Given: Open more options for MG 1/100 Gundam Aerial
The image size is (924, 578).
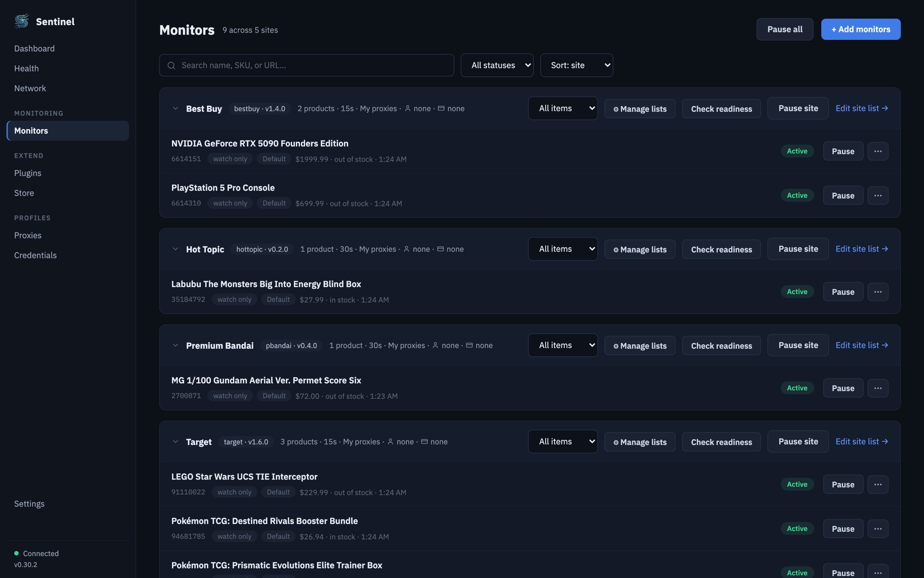Looking at the screenshot, I should click(878, 388).
